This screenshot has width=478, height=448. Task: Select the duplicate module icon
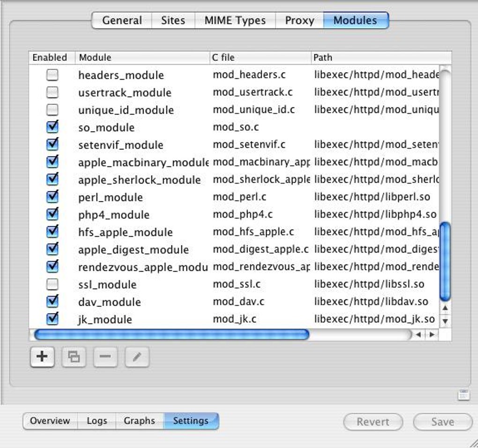coord(74,357)
